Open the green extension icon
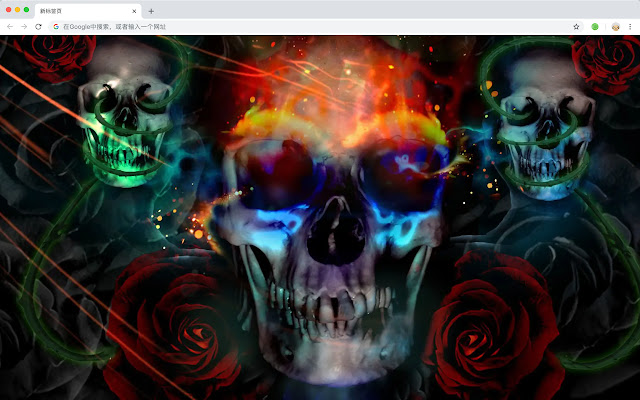 pos(595,27)
